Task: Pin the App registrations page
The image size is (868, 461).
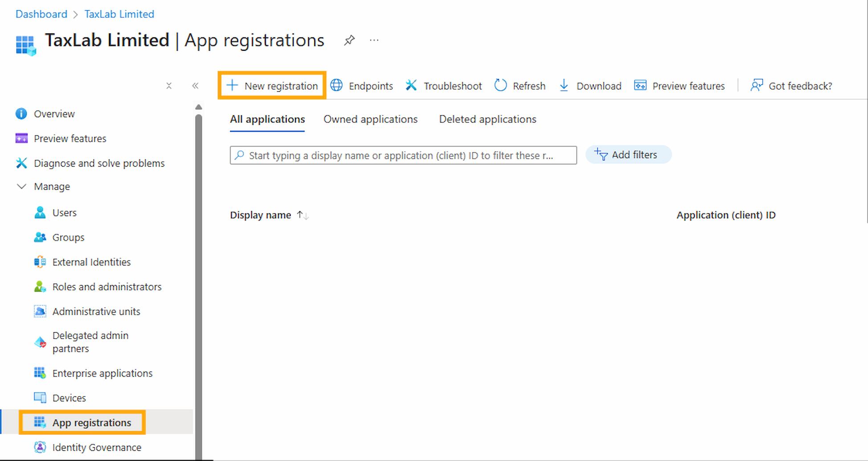Action: (349, 41)
